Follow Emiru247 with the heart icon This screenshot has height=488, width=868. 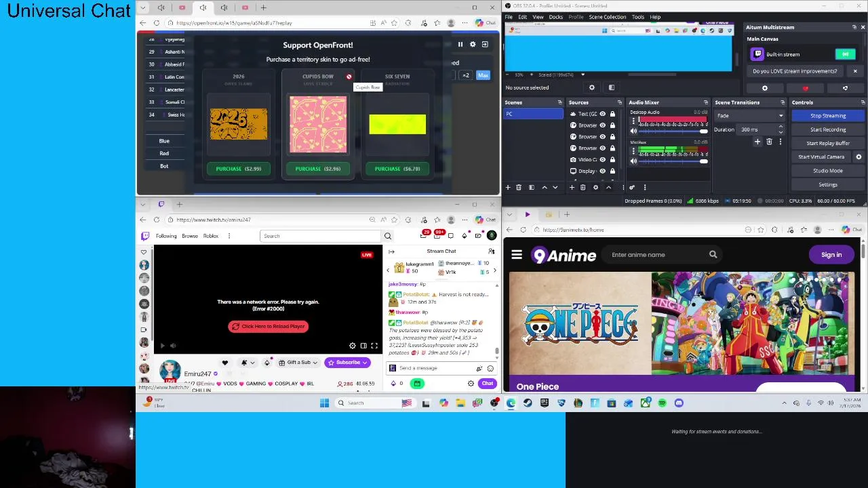click(225, 363)
